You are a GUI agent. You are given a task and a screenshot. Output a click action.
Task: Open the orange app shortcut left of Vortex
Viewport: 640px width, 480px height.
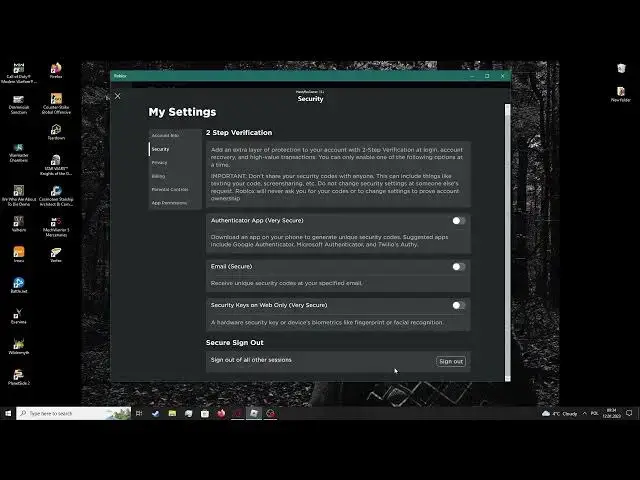click(18, 254)
